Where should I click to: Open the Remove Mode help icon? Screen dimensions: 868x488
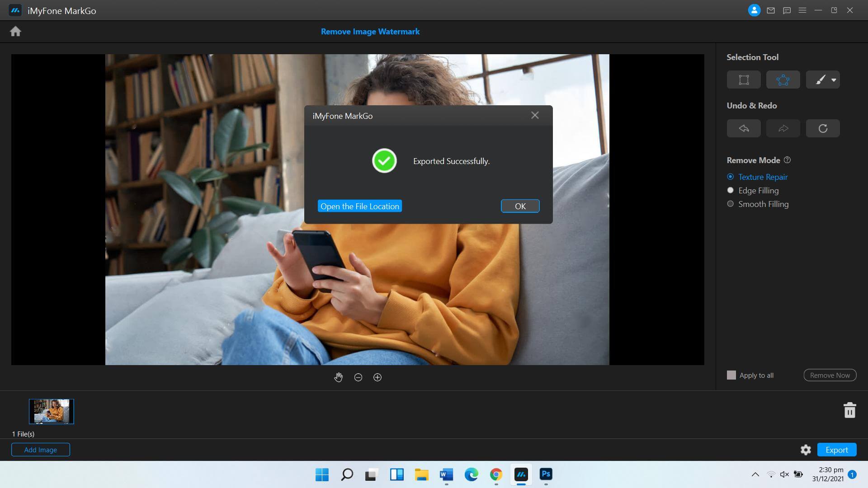(787, 160)
